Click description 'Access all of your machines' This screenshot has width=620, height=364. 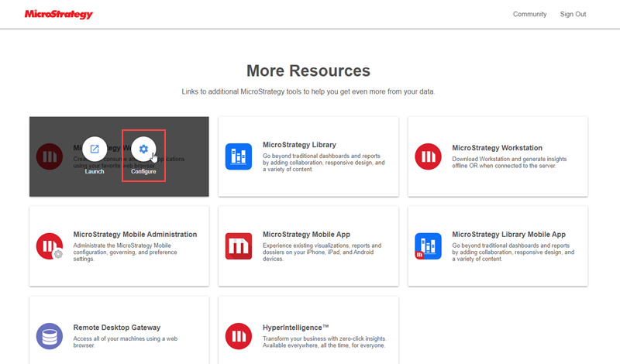[x=126, y=342]
